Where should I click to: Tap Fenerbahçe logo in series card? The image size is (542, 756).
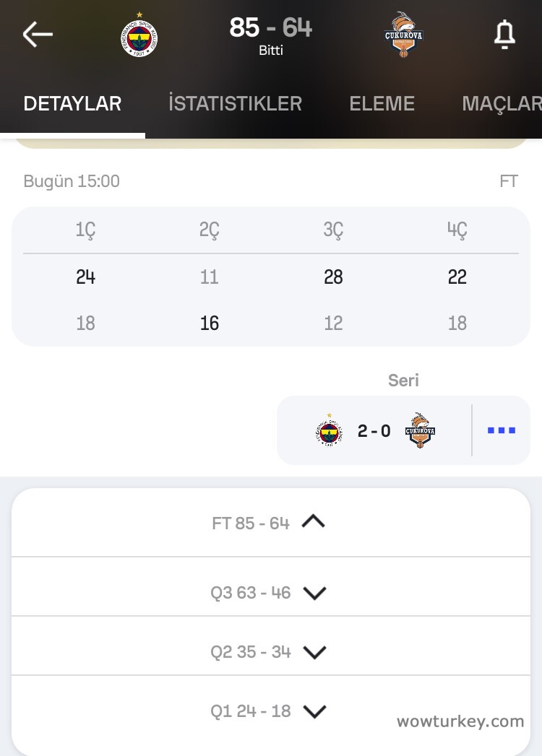329,431
